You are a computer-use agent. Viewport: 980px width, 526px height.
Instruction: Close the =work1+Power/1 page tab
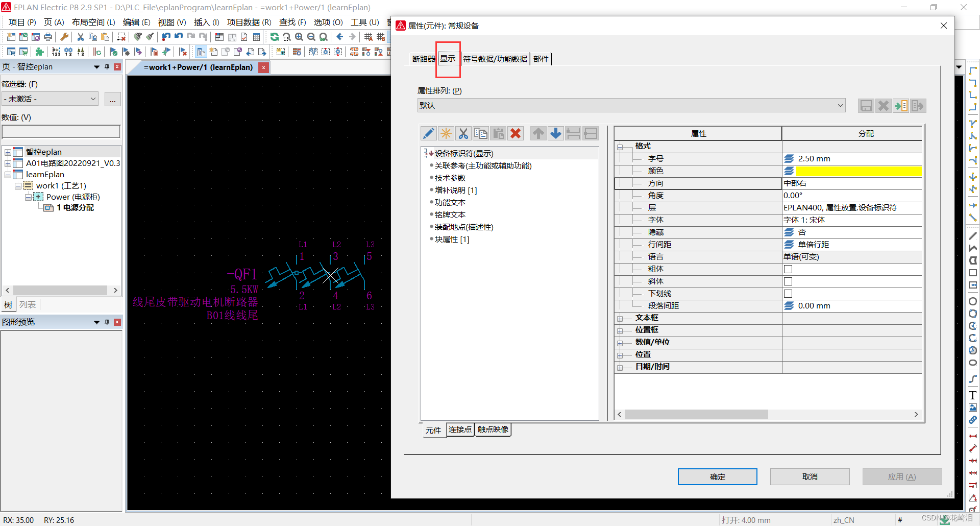tap(263, 67)
